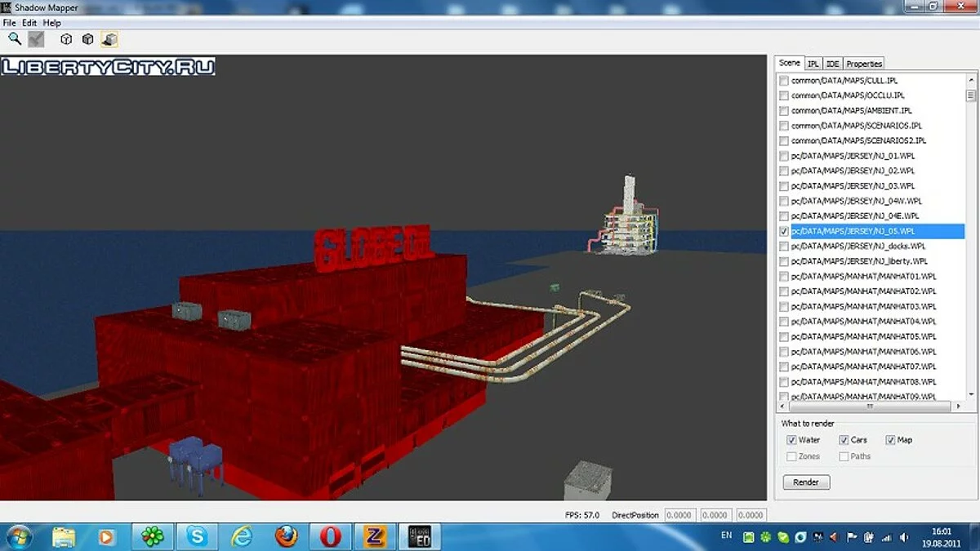Open the File menu
Image resolution: width=980 pixels, height=551 pixels.
click(9, 23)
